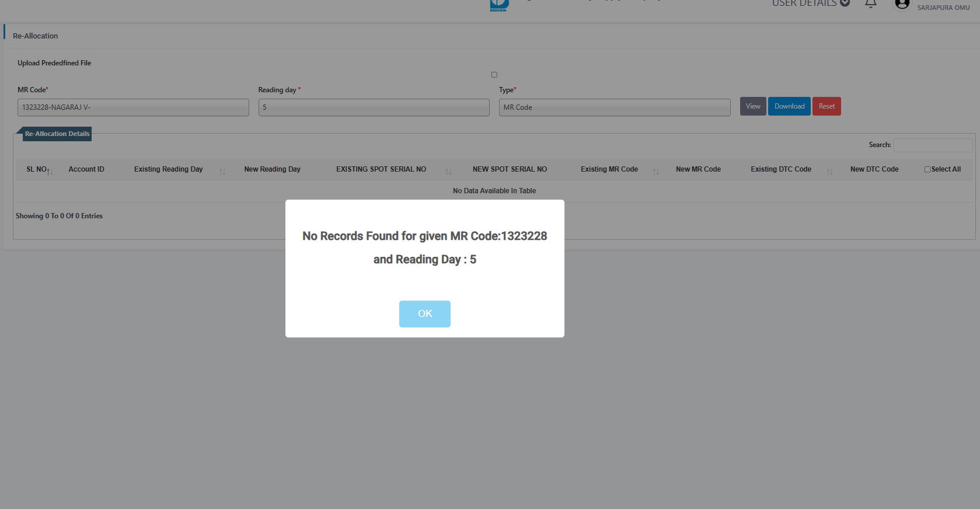The width and height of the screenshot is (980, 509).
Task: Sort by Existing DTC Code arrows
Action: 829,172
